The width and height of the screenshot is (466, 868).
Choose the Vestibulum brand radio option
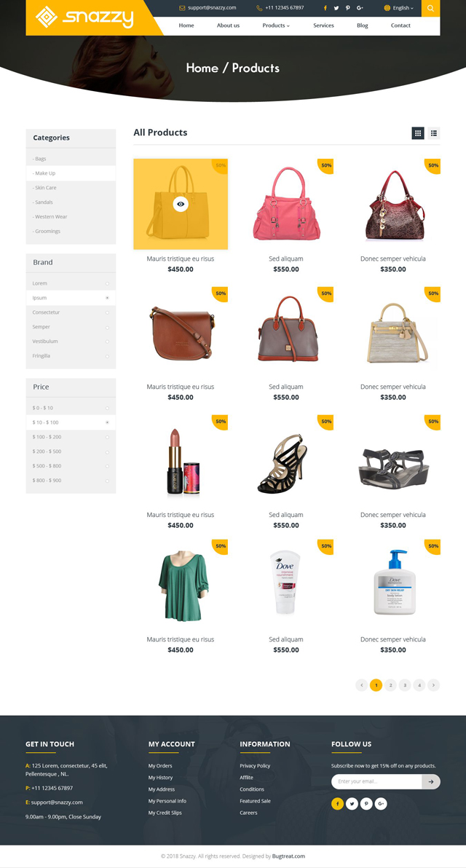[x=107, y=342]
